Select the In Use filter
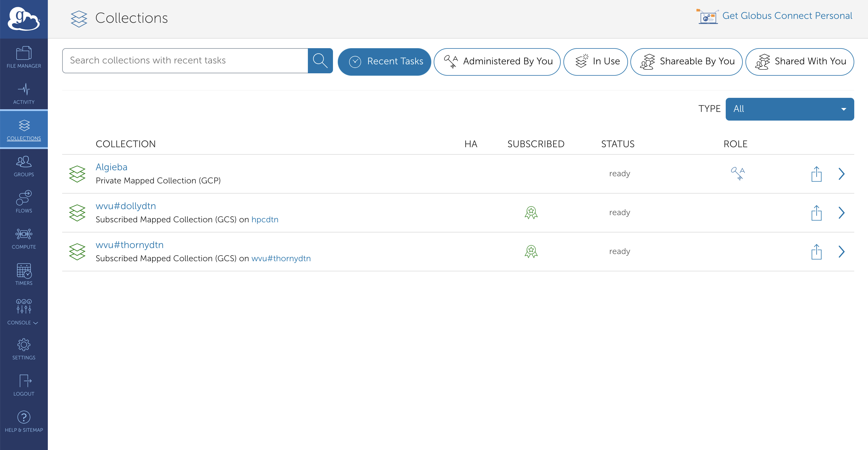Viewport: 868px width, 450px height. tap(595, 62)
